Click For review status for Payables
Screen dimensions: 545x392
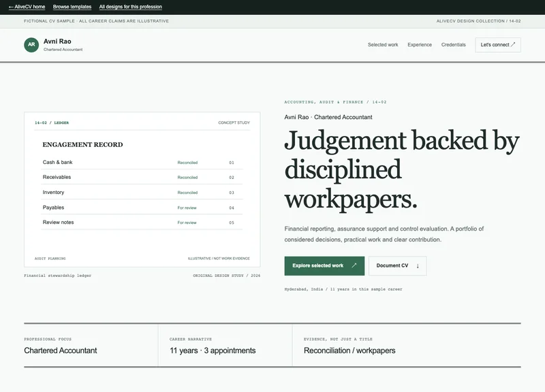pos(187,208)
